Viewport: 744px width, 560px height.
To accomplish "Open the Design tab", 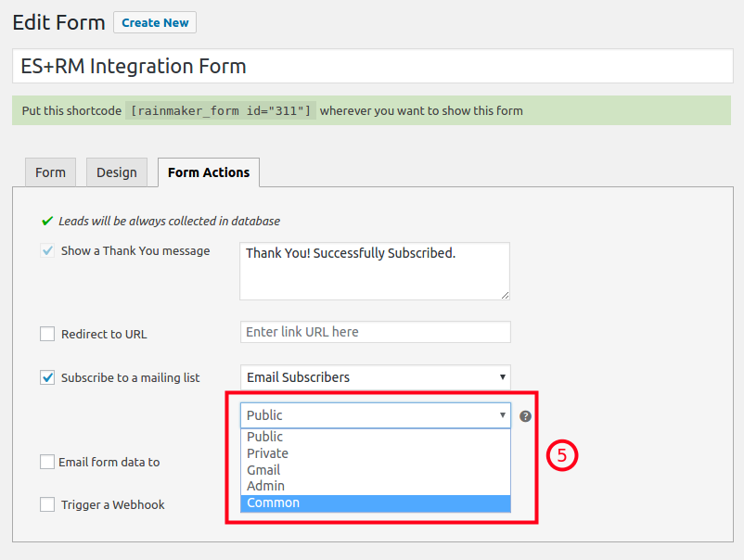I will 117,172.
